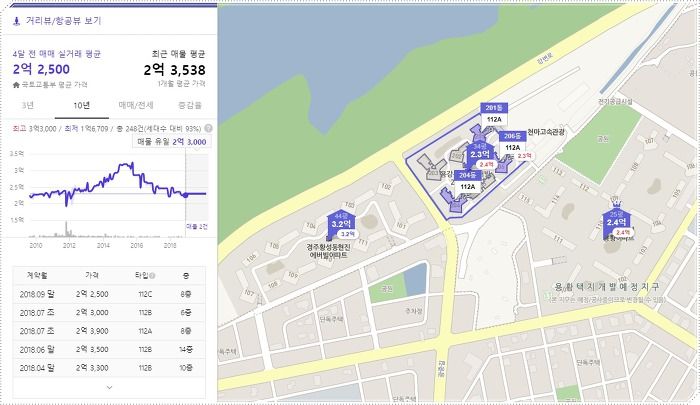Click the 매물 2건 chart label

pyautogui.click(x=196, y=226)
